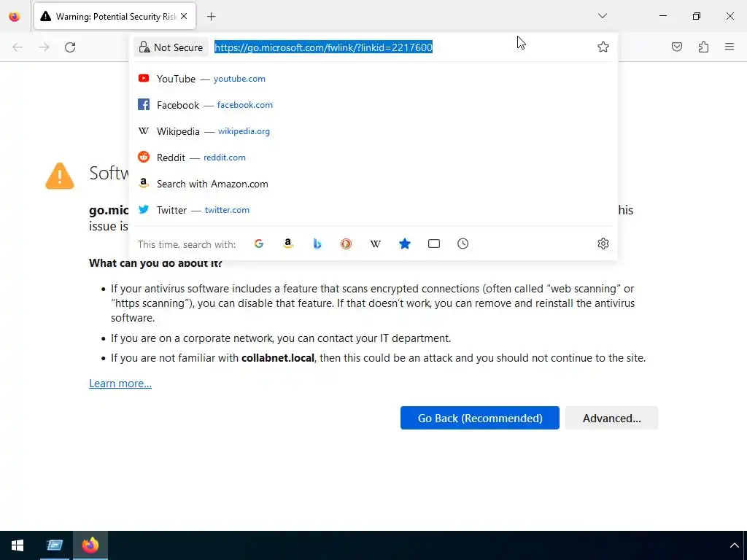Screen dimensions: 747x560
Task: Click Go Back (Recommended) button
Action: [480, 418]
